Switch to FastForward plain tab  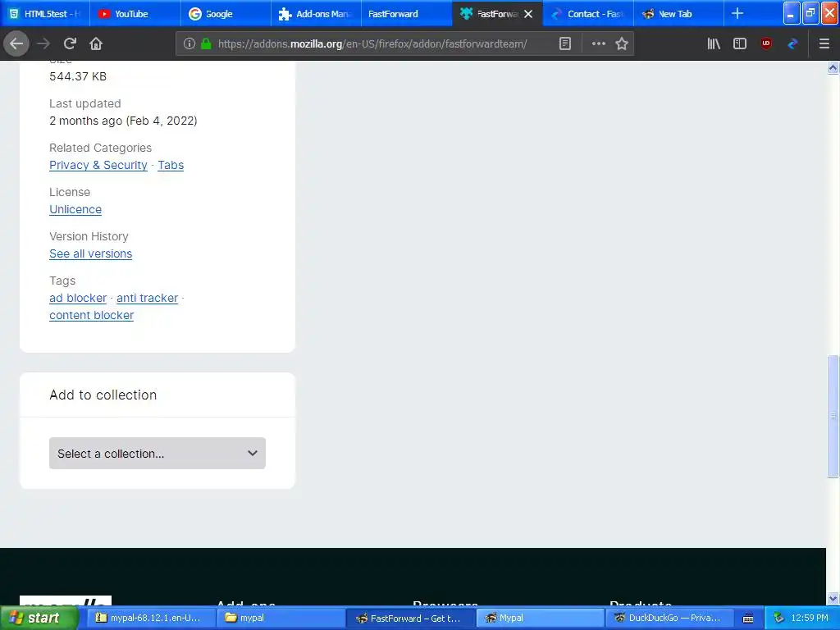coord(407,13)
